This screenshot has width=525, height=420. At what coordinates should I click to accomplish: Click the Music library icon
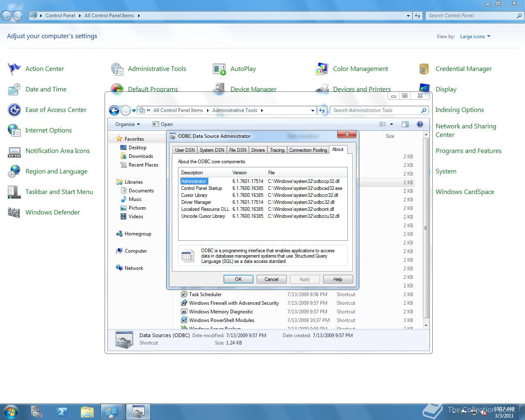click(123, 199)
